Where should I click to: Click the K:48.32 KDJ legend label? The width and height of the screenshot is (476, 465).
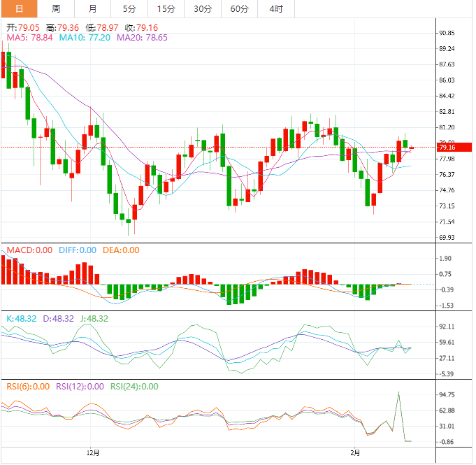pos(22,318)
